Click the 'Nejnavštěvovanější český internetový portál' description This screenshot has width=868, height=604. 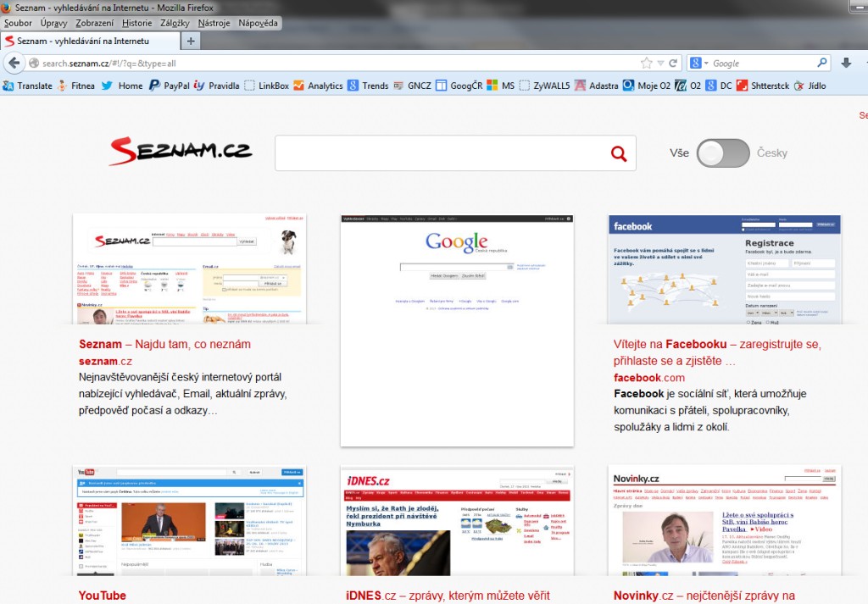pos(183,394)
